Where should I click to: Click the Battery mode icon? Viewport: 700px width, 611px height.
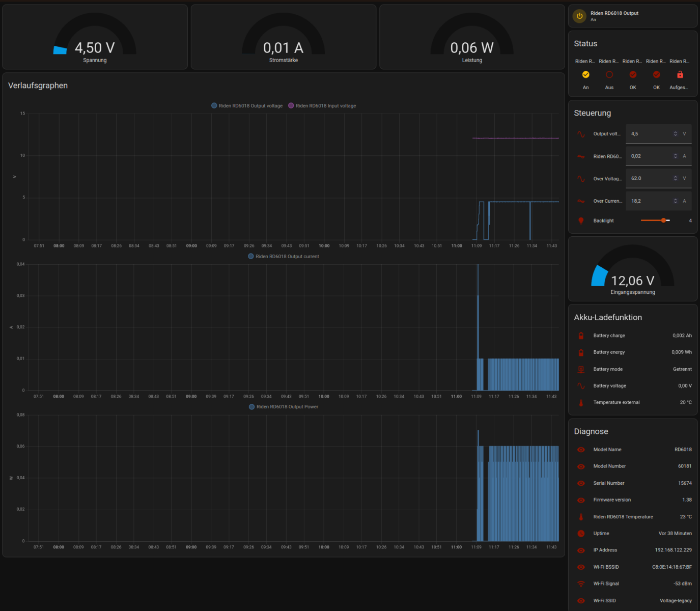coord(581,369)
